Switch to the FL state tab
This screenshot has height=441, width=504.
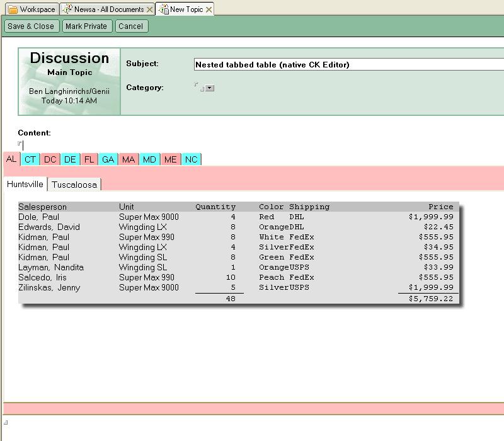[89, 160]
